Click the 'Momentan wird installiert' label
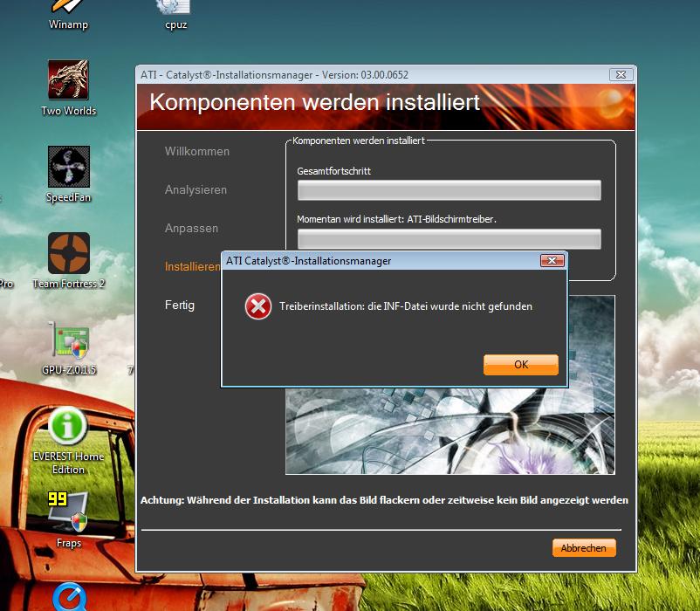The height and width of the screenshot is (611, 700). click(x=396, y=219)
